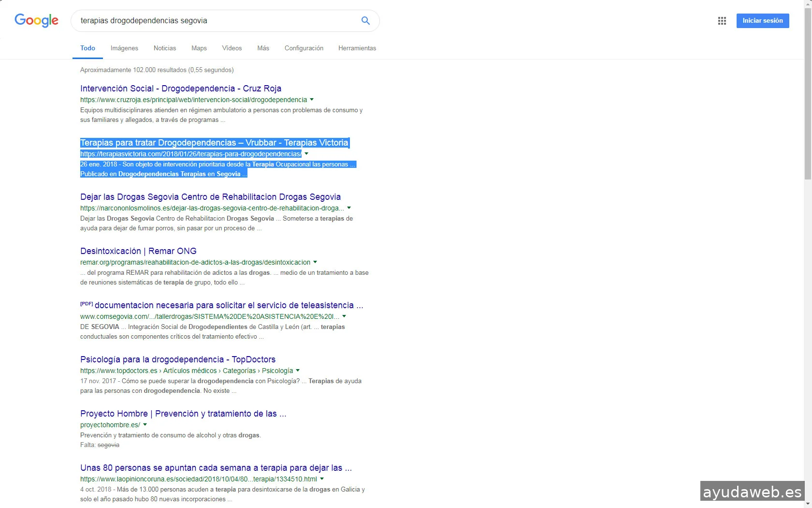Switch to the Noticias tab
The image size is (812, 508).
164,48
